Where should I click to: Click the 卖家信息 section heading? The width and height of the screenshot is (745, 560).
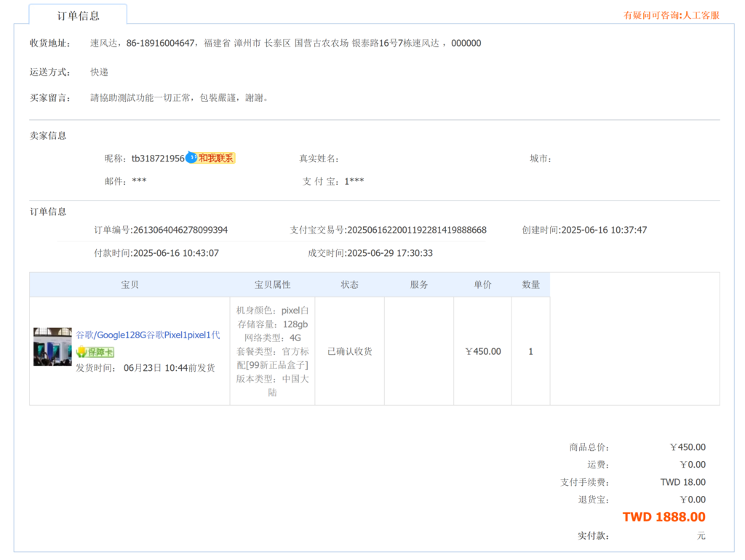[48, 136]
